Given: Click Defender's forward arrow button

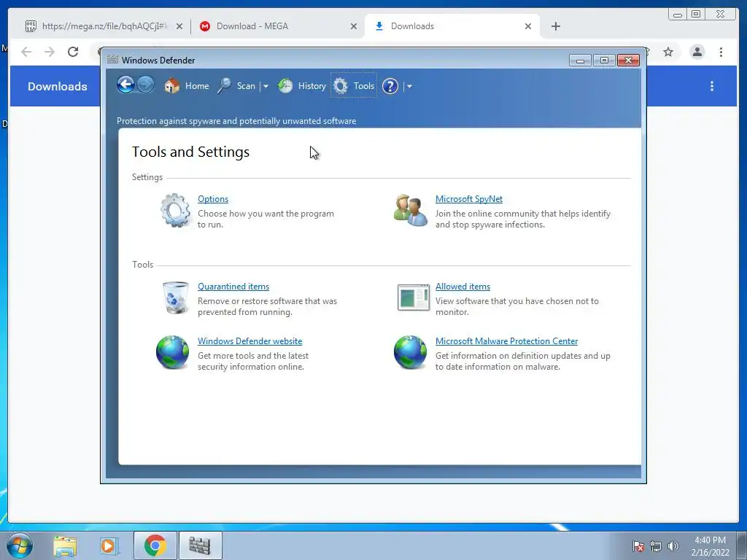Looking at the screenshot, I should point(146,85).
